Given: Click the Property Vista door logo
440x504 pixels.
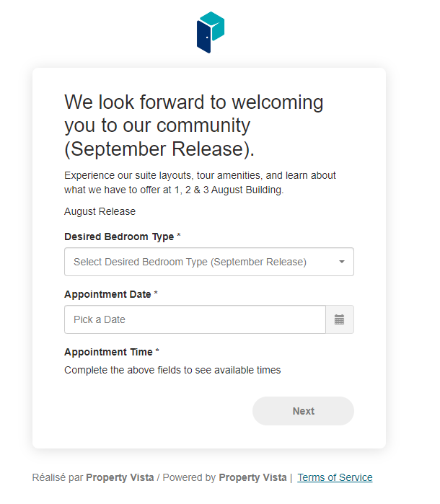Looking at the screenshot, I should coord(211,32).
